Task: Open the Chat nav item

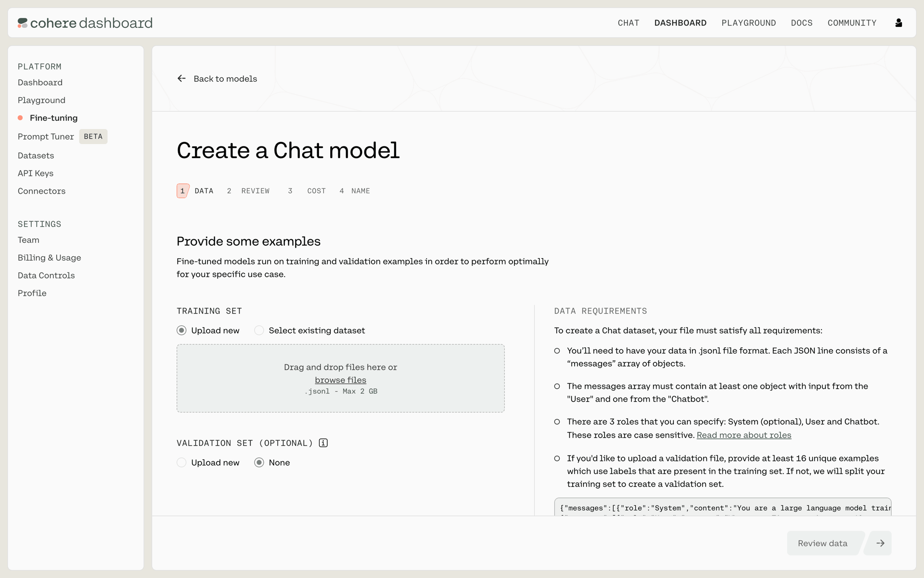Action: [x=629, y=23]
